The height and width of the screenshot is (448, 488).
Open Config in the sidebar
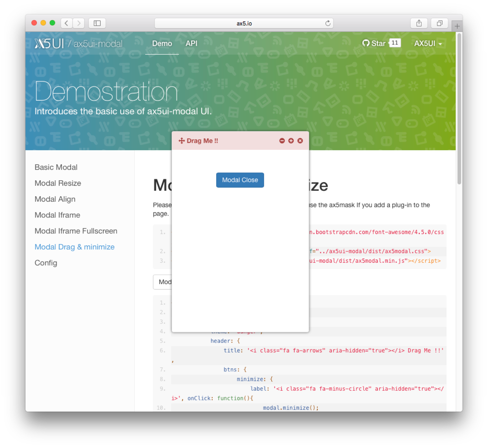(46, 263)
